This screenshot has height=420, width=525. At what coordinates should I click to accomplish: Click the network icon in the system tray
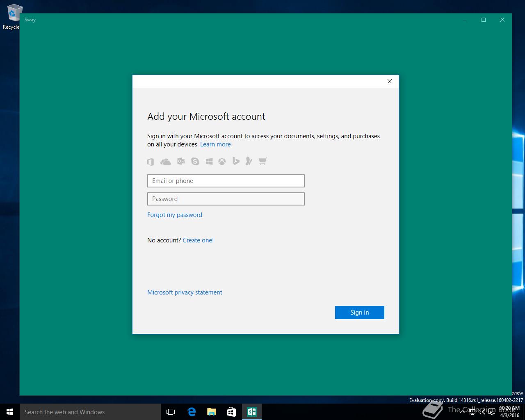click(x=472, y=412)
